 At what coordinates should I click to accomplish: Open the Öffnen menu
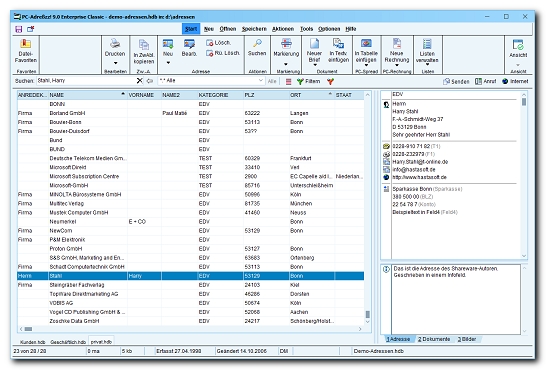[x=228, y=29]
